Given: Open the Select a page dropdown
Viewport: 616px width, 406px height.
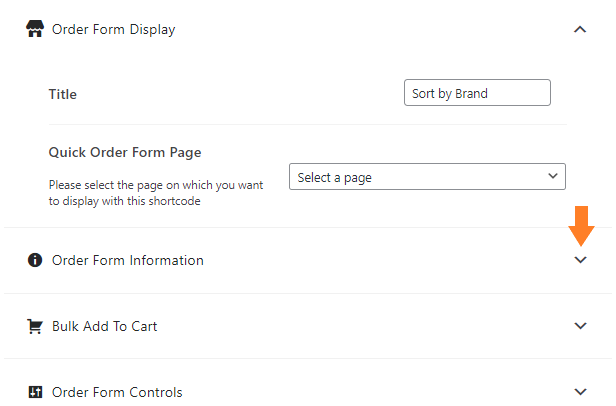Looking at the screenshot, I should pyautogui.click(x=427, y=176).
